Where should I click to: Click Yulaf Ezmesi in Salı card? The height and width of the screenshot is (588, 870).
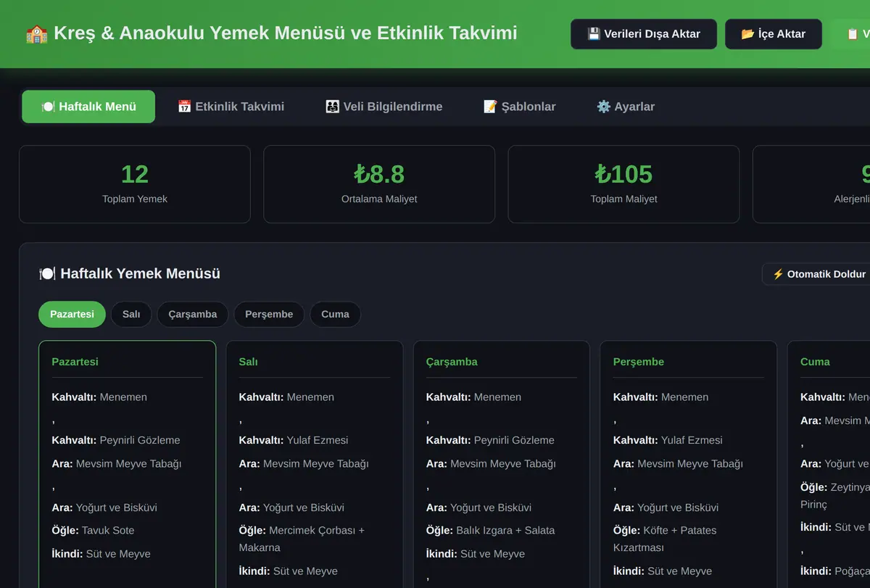[318, 440]
